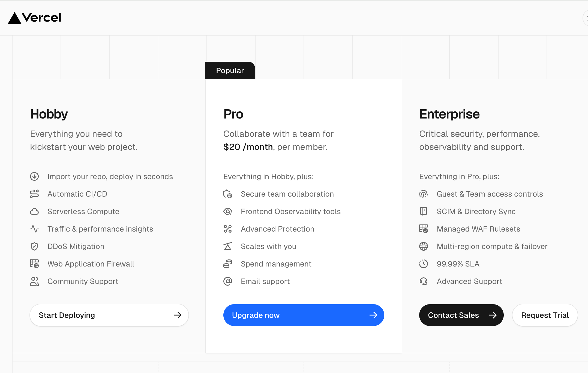Viewport: 588px width, 373px height.
Task: Click the Web Application Firewall icon
Action: (x=34, y=264)
